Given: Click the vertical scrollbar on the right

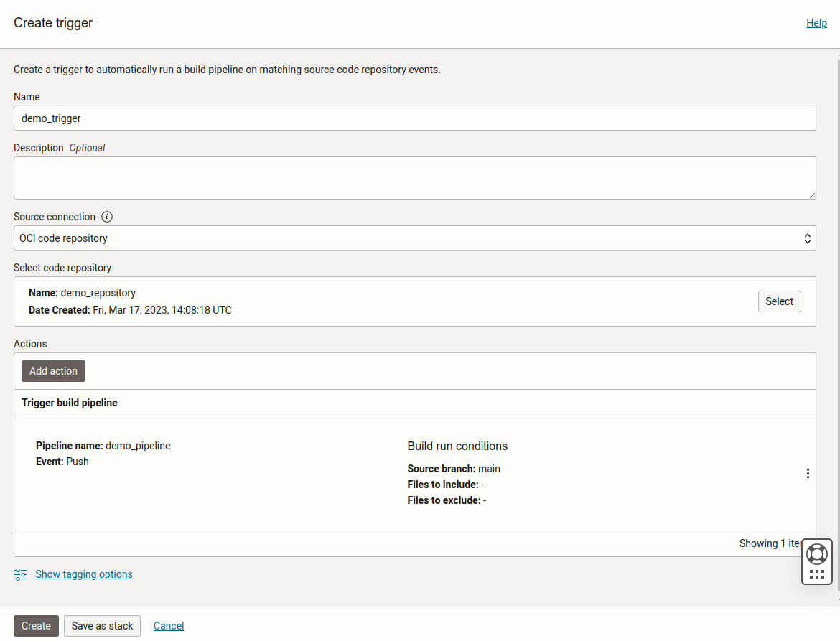Looking at the screenshot, I should [x=836, y=323].
